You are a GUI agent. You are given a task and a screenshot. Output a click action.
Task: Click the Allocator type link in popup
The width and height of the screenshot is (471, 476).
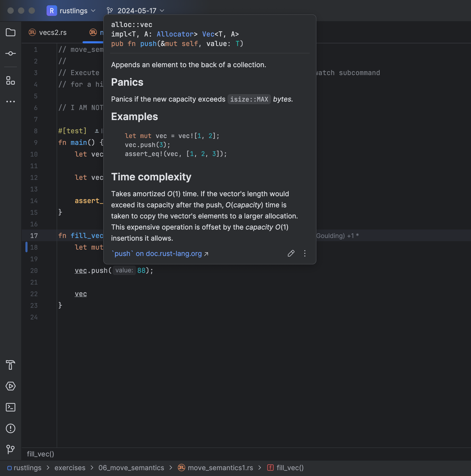pyautogui.click(x=175, y=34)
